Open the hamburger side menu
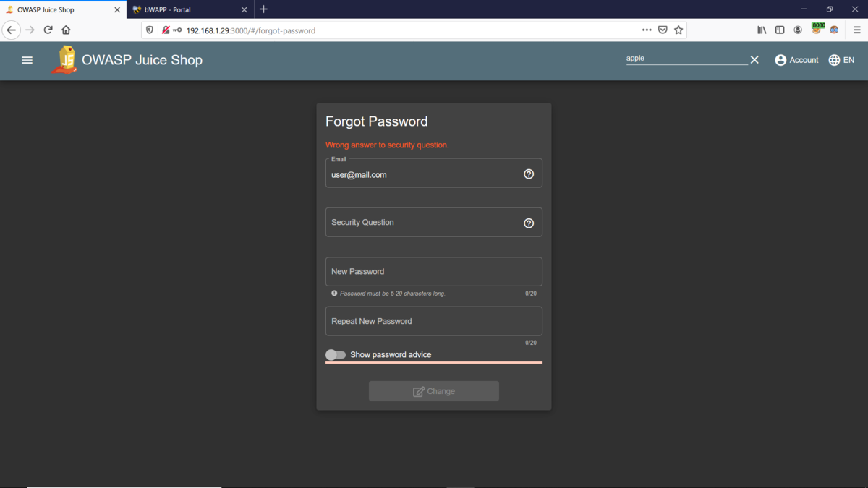 coord(27,60)
